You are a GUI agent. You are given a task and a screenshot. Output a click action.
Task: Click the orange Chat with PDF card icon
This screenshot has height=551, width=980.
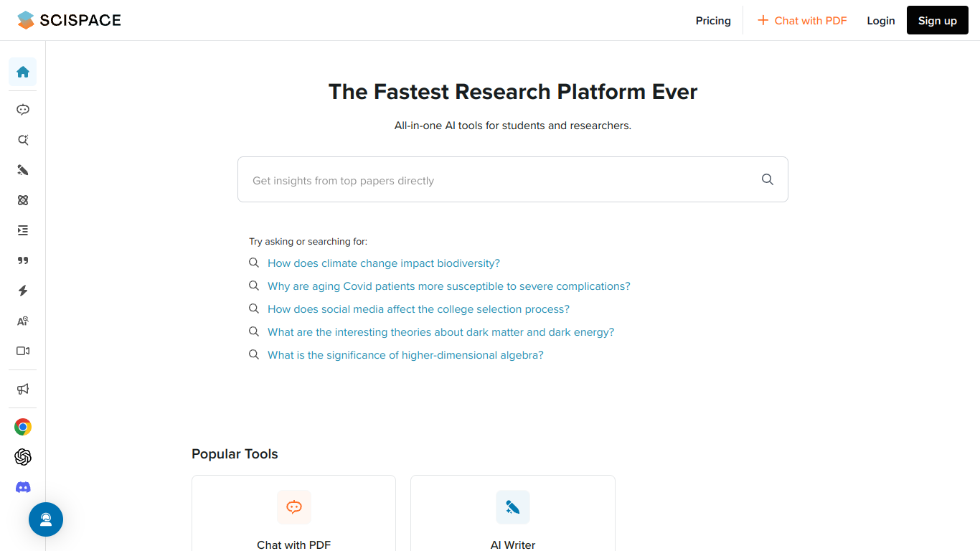(x=294, y=507)
